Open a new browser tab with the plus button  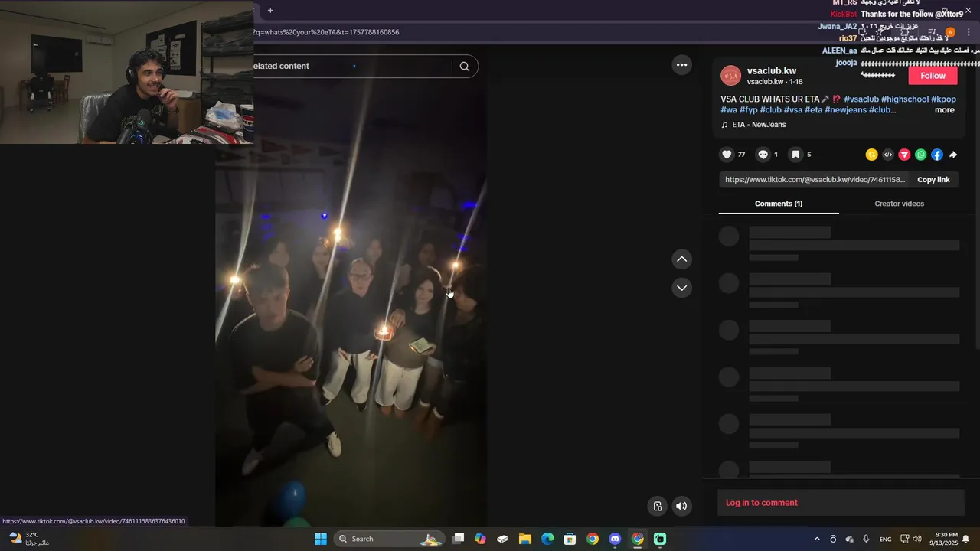[x=270, y=10]
